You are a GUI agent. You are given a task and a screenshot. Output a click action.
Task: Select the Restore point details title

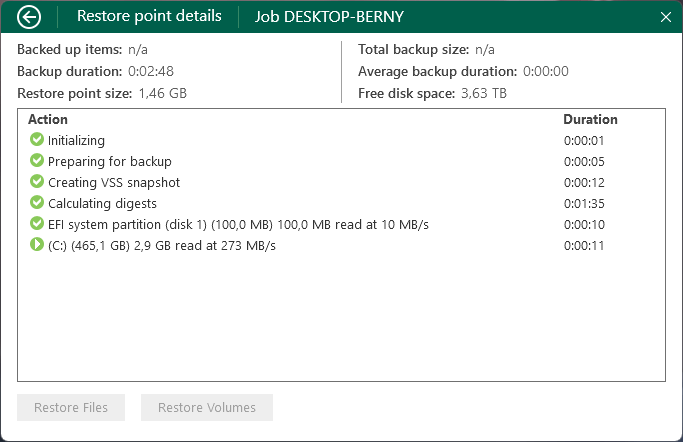click(149, 16)
